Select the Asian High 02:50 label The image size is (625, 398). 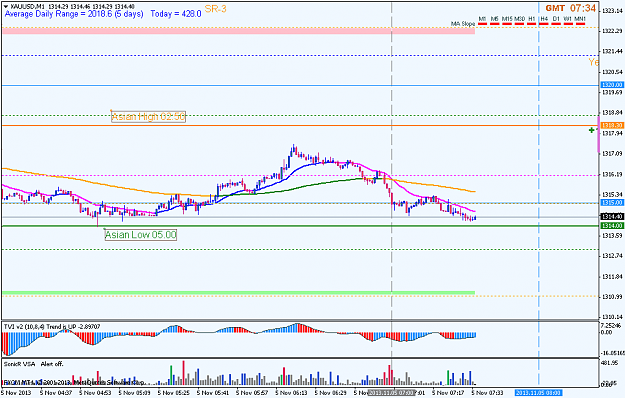[x=148, y=117]
